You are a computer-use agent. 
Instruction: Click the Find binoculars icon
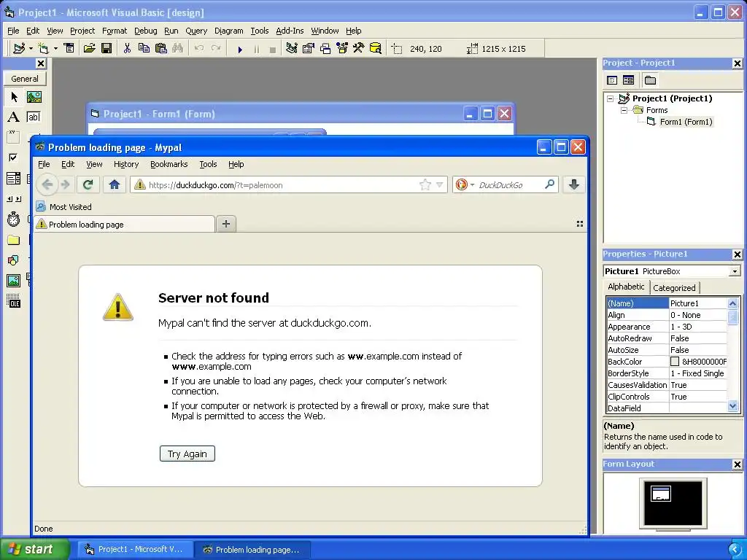pos(178,48)
